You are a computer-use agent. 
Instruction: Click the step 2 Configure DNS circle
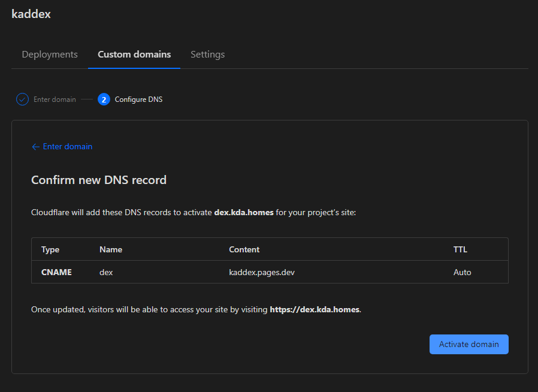coord(104,99)
